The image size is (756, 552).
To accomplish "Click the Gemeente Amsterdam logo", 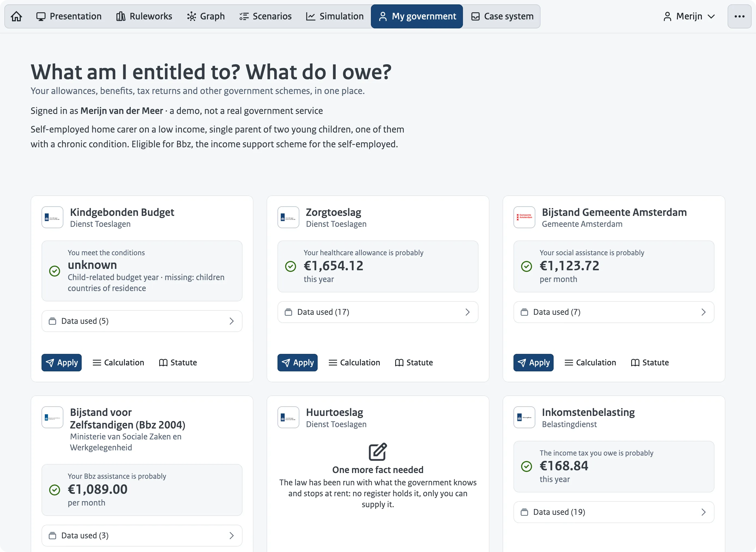I will tap(524, 217).
